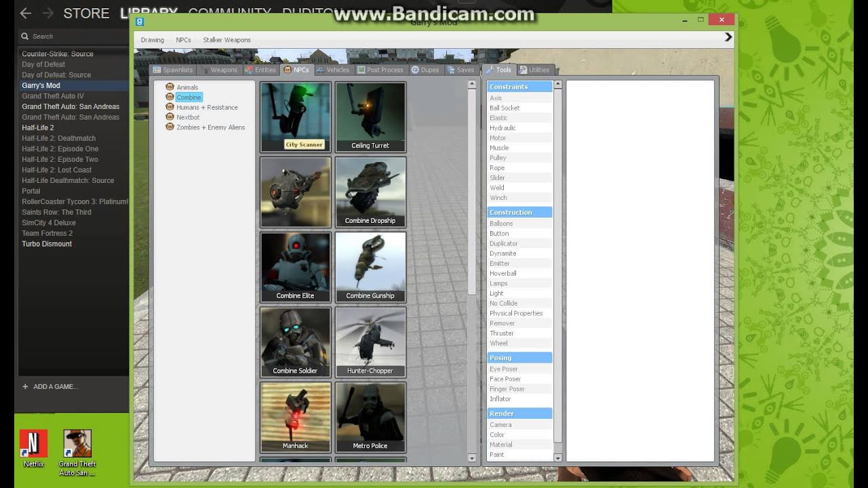Select the Ball Socket tool
The width and height of the screenshot is (868, 488).
click(x=519, y=108)
